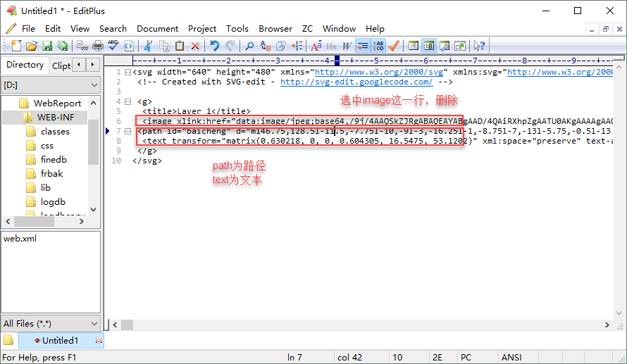Open the www.w3.org/2000/svg xmlns link
The height and width of the screenshot is (364, 627).
pyautogui.click(x=379, y=73)
